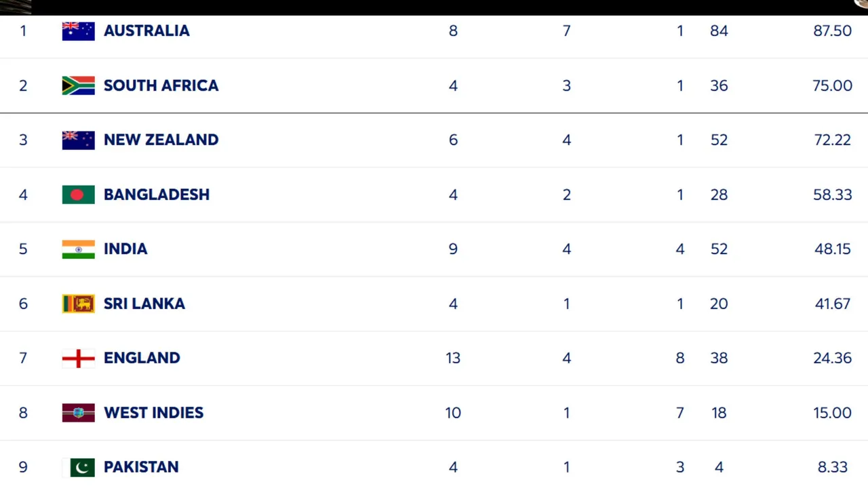Click the Sri Lanka flag icon

pyautogui.click(x=78, y=304)
